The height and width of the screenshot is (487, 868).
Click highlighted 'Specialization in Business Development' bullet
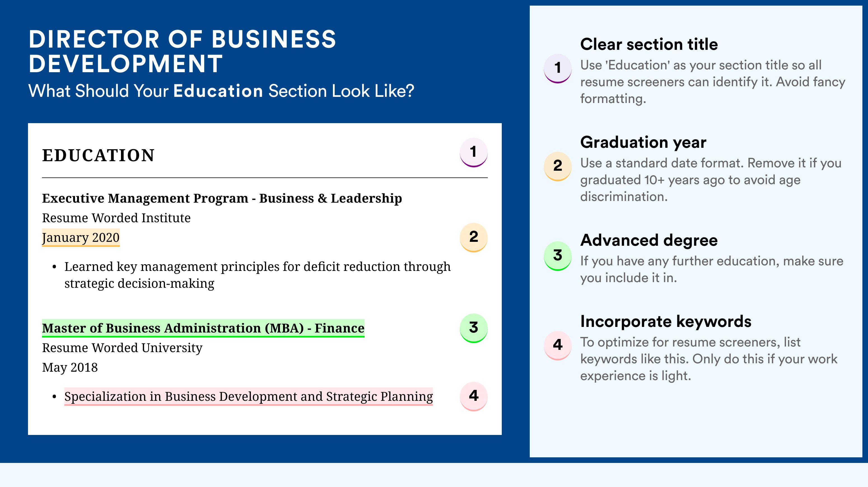(249, 397)
